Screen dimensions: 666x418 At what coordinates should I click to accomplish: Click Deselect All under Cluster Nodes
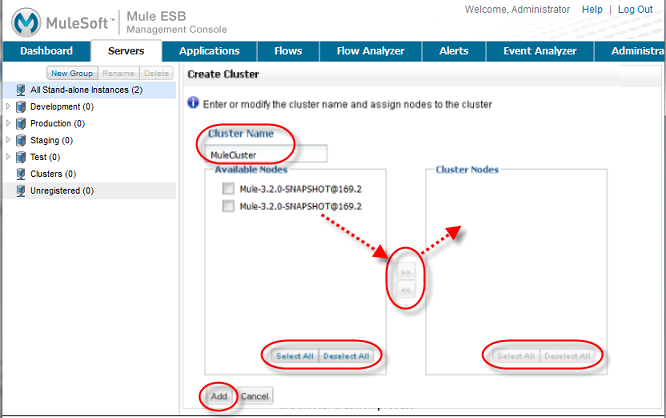(x=567, y=356)
